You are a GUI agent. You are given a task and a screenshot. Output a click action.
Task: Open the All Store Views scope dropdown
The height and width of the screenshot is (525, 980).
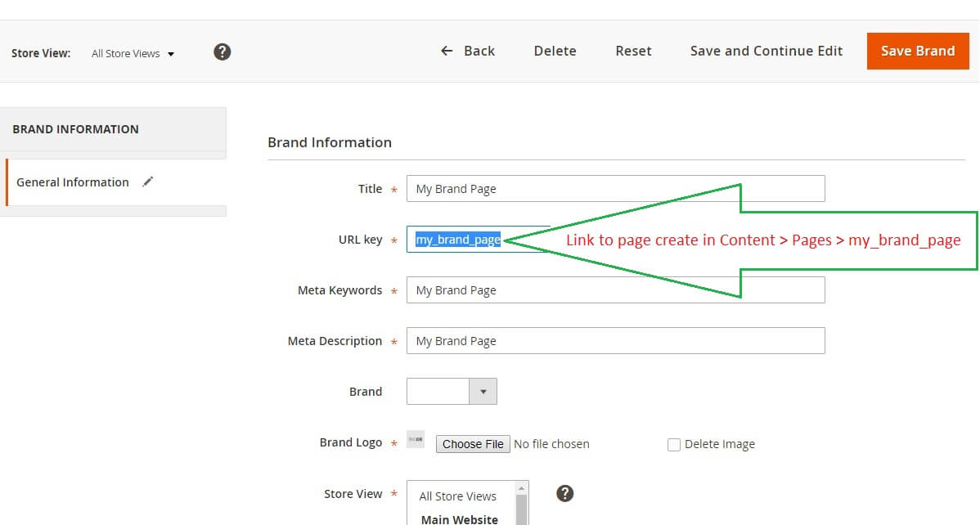(x=133, y=54)
